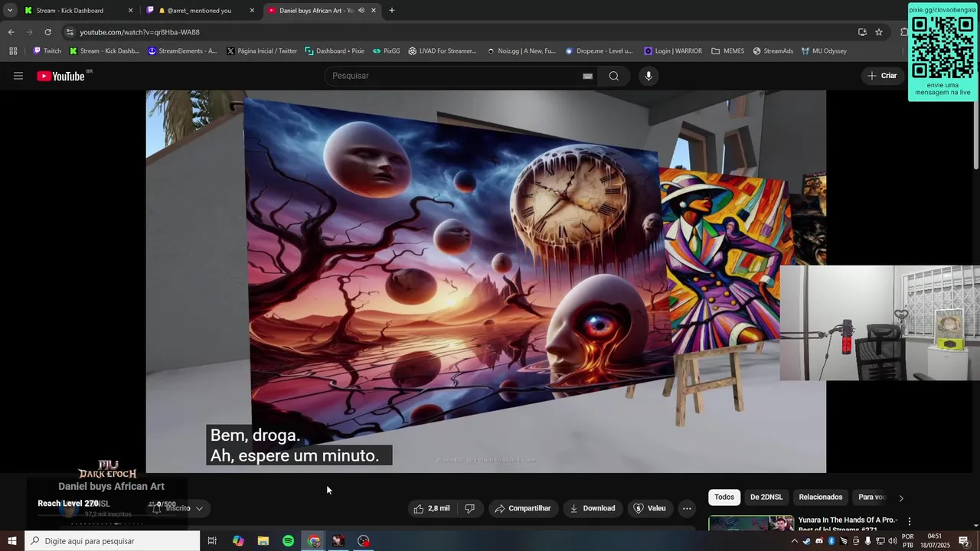
Task: Bookmark this page with star icon
Action: pos(879,32)
